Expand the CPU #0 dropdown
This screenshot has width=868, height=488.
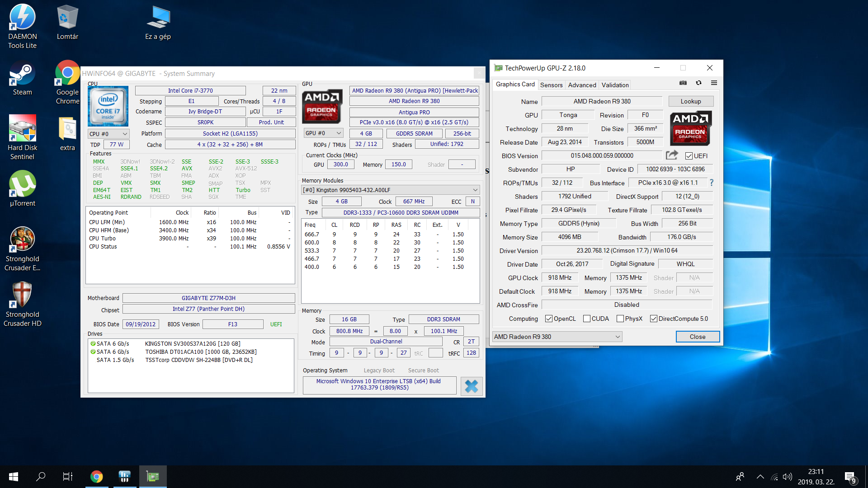coord(108,134)
